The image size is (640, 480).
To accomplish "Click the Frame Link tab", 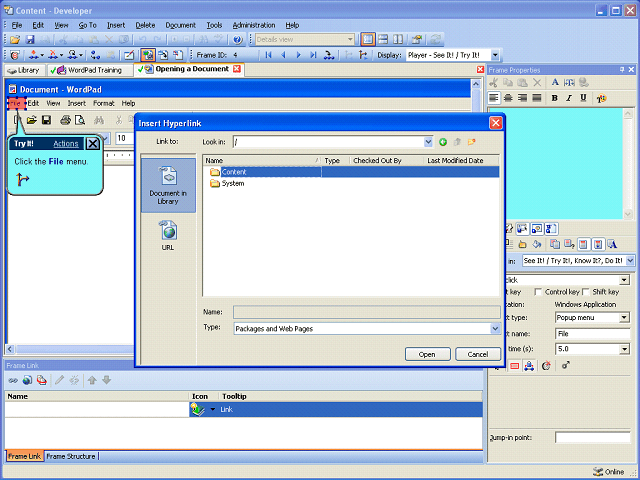I will (24, 456).
